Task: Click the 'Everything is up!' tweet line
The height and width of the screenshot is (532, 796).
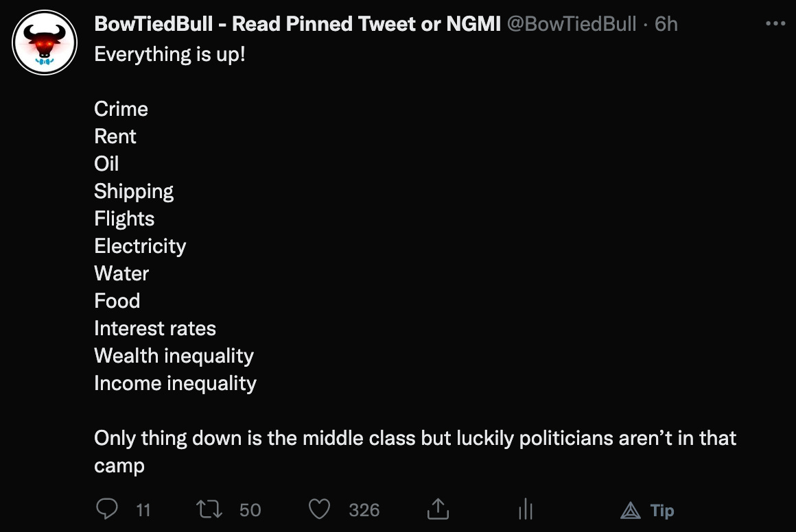Action: tap(169, 54)
